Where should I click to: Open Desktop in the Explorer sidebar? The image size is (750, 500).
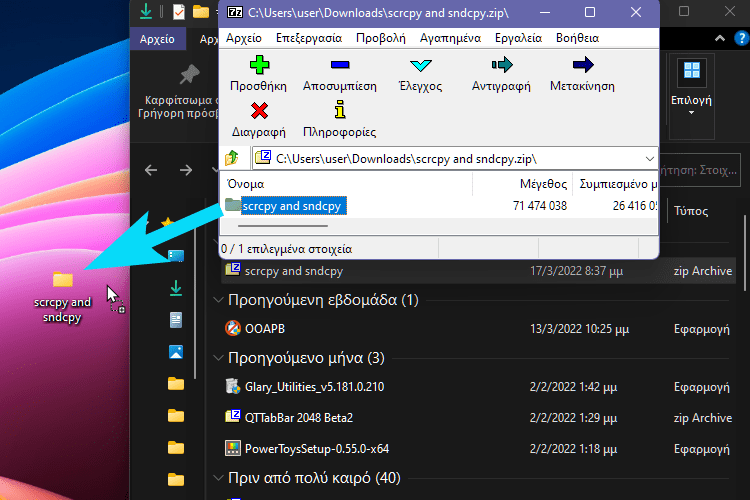176,256
